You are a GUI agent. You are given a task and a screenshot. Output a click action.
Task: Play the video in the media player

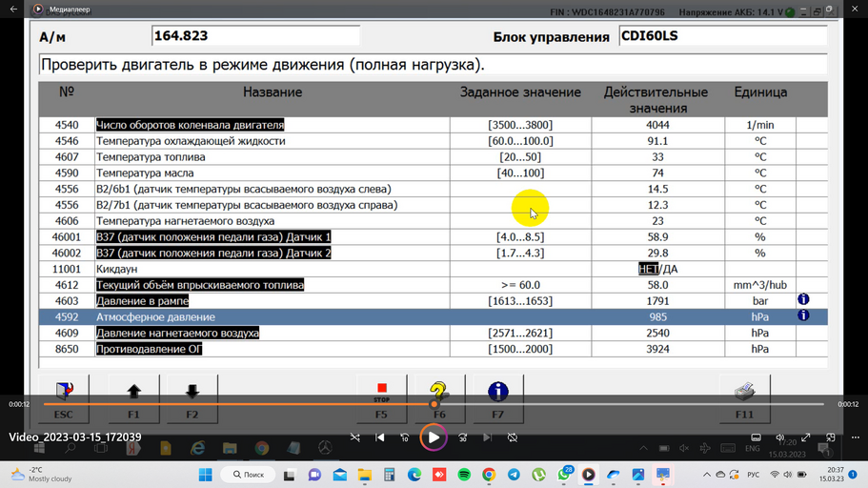434,437
